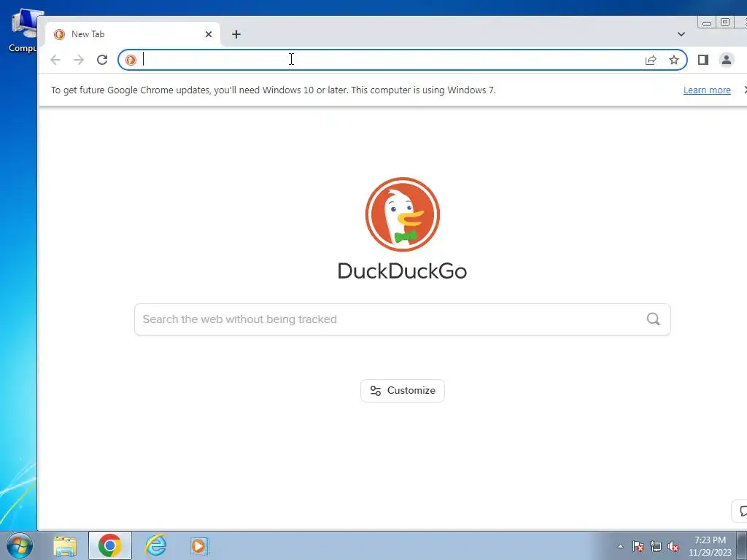
Task: Click the Show desktop strip on taskbar
Action: click(742, 545)
